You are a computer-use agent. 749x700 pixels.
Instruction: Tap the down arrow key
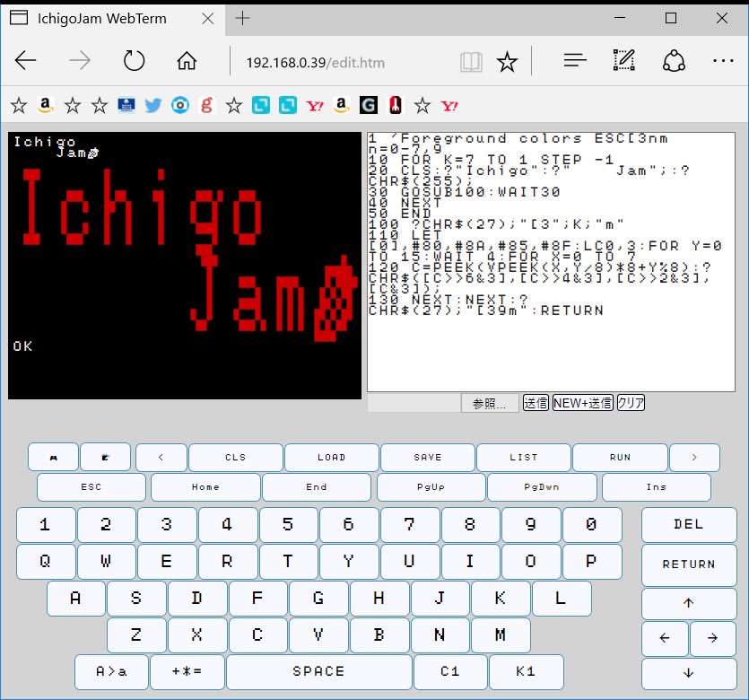[689, 673]
